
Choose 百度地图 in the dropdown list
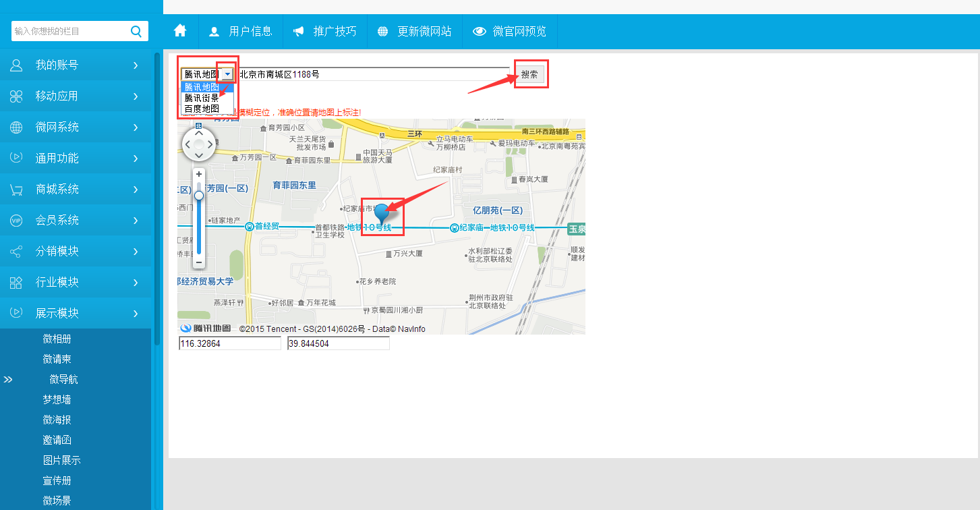click(x=202, y=109)
